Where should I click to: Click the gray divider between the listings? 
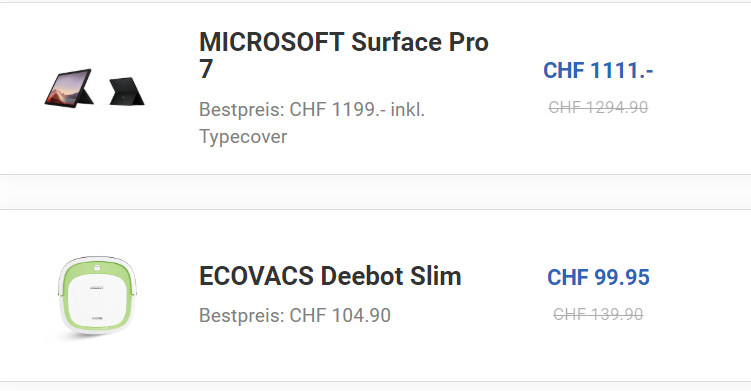point(376,192)
